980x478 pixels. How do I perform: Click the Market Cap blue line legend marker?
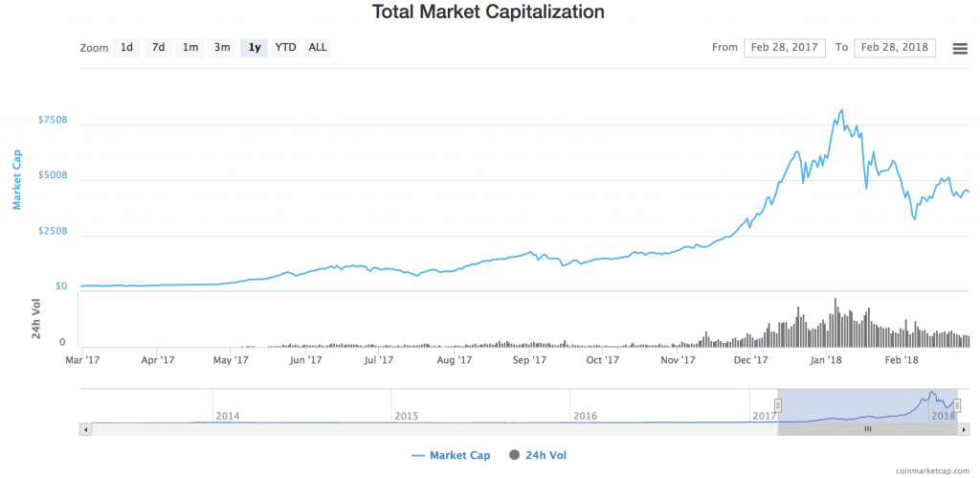[418, 455]
